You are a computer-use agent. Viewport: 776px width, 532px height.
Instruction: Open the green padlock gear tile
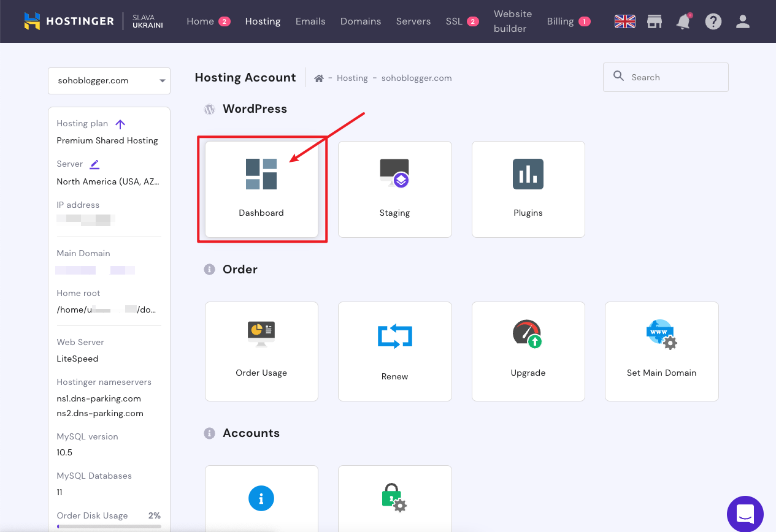[394, 498]
